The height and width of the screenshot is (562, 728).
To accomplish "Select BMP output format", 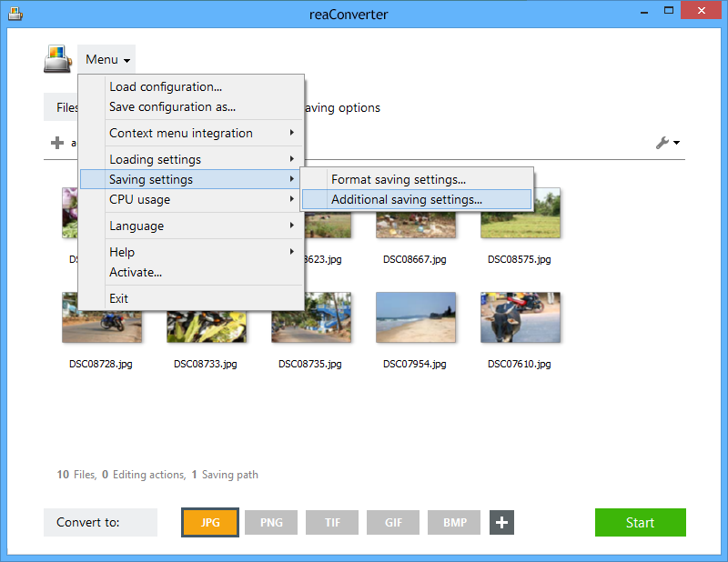I will coord(454,523).
